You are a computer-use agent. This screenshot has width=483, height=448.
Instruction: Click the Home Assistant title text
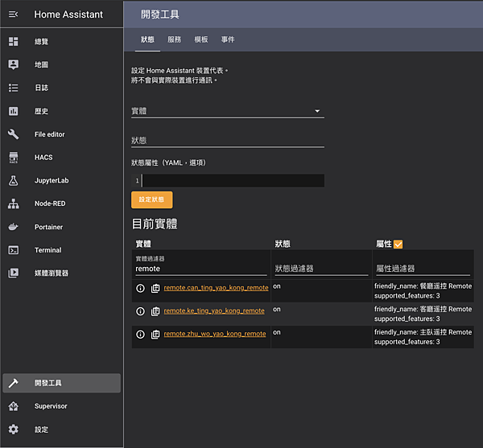[x=68, y=14]
